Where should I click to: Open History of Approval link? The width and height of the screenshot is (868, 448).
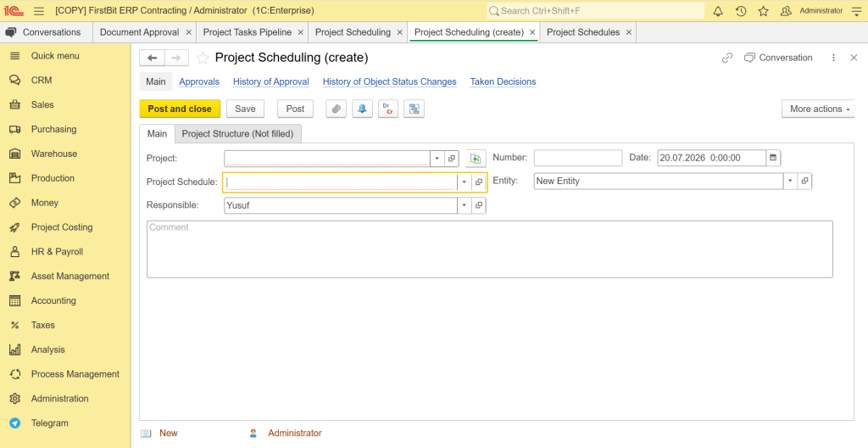[271, 81]
